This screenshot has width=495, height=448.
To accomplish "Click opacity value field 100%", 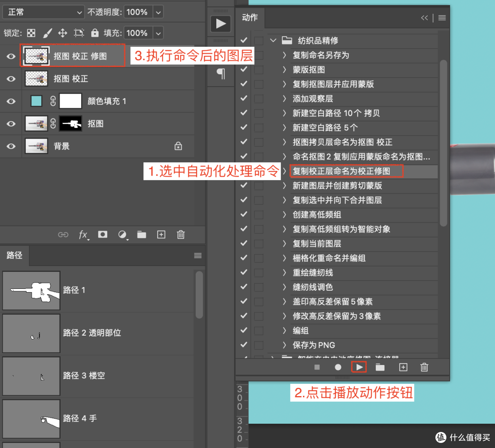I will (x=138, y=12).
